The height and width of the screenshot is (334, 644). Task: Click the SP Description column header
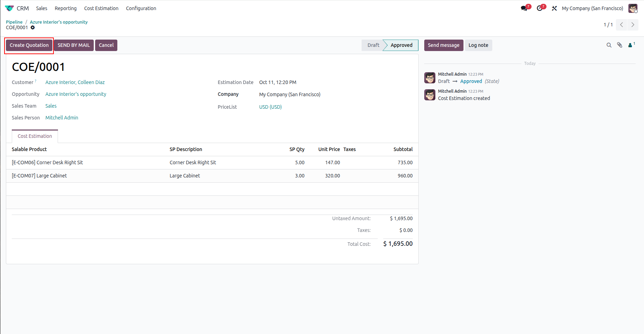(186, 149)
